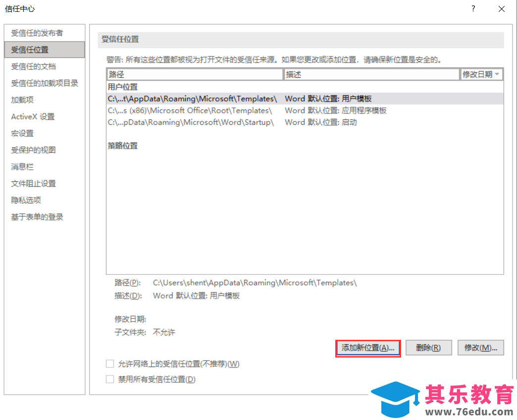Click the 删除(R) button

[428, 348]
